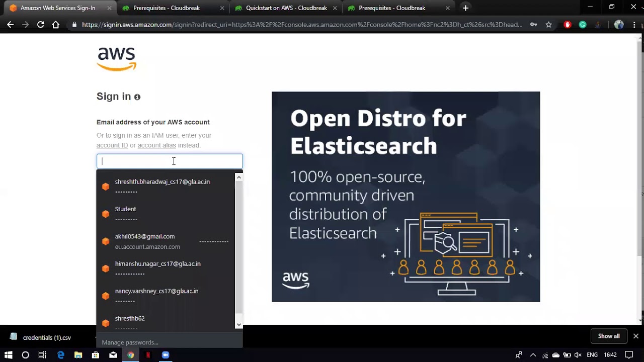Open the Zoom app in the taskbar
Screen dimensions: 644x362
pos(166,355)
